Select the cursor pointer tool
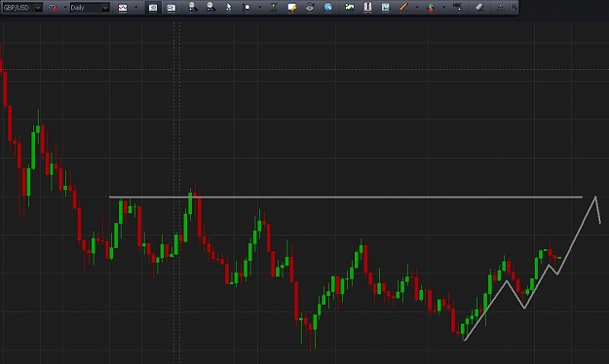The image size is (609, 364). [228, 7]
